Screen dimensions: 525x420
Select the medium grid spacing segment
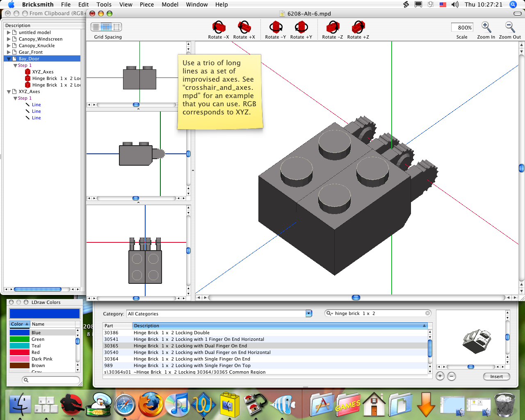106,27
